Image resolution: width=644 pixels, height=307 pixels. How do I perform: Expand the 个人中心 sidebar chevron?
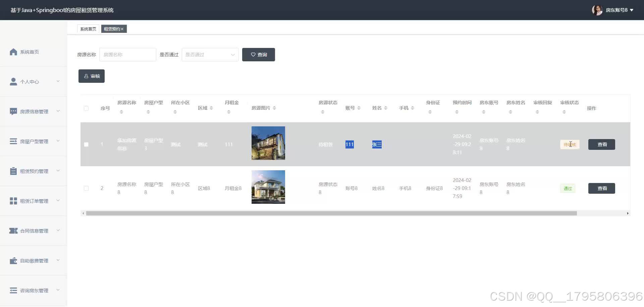(x=58, y=81)
